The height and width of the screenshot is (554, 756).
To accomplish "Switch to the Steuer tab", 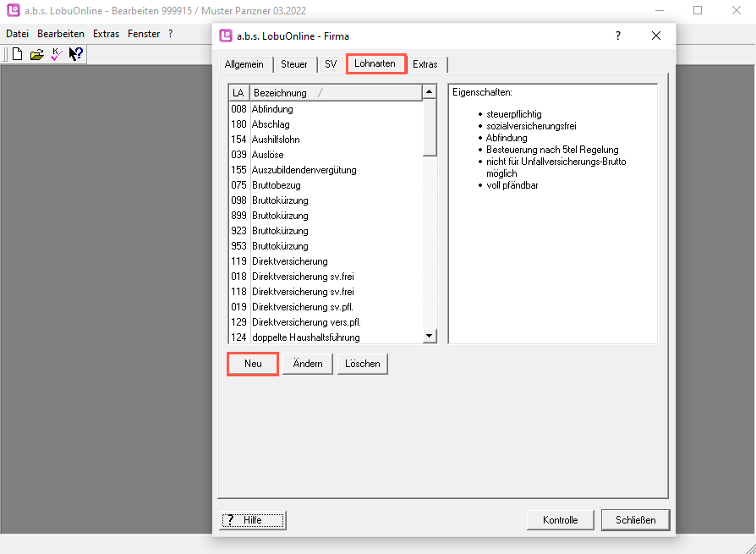I will point(294,64).
